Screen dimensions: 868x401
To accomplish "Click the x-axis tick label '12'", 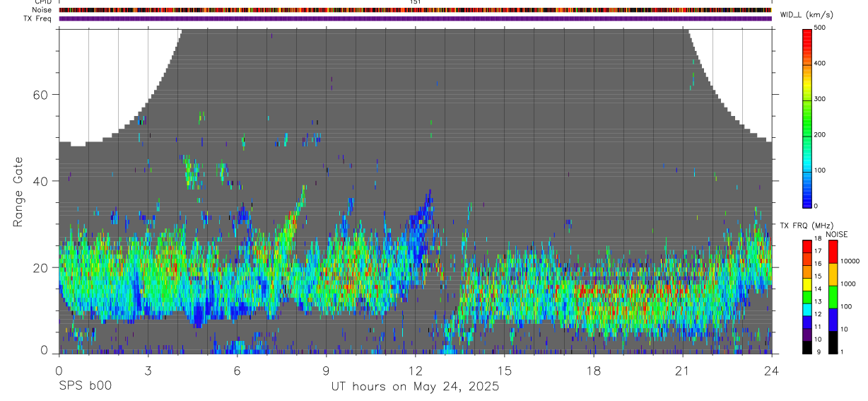I will 415,370.
